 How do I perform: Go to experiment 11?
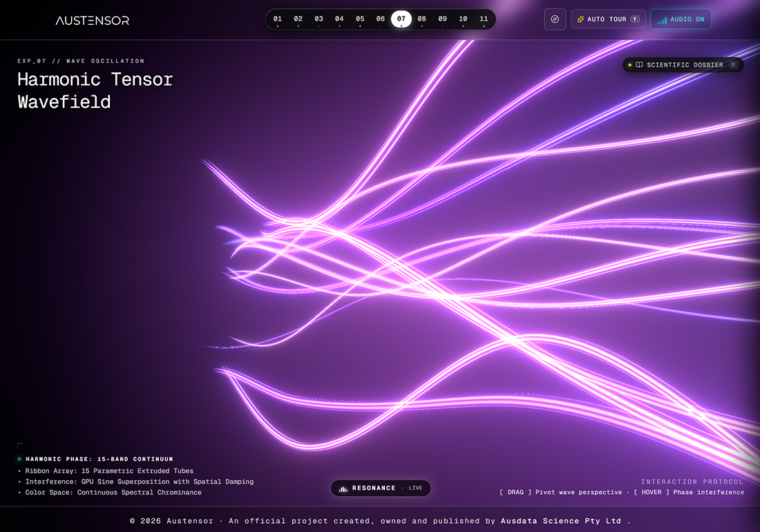click(x=484, y=19)
